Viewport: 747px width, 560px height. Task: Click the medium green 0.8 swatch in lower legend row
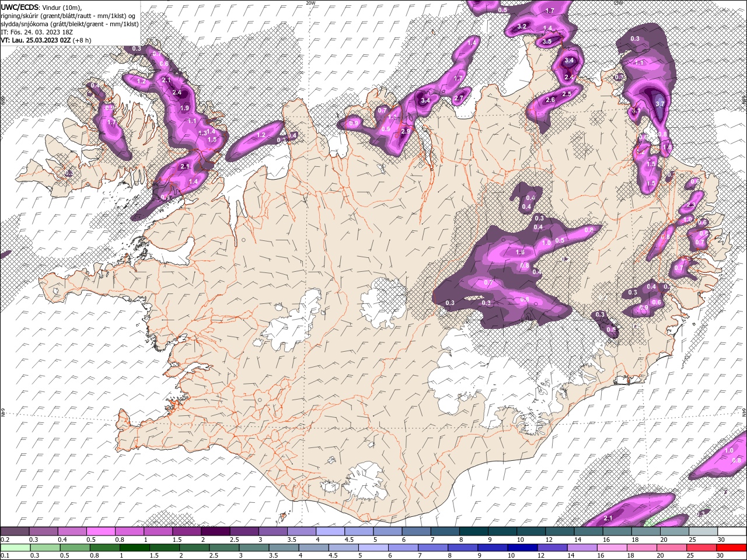pyautogui.click(x=105, y=548)
